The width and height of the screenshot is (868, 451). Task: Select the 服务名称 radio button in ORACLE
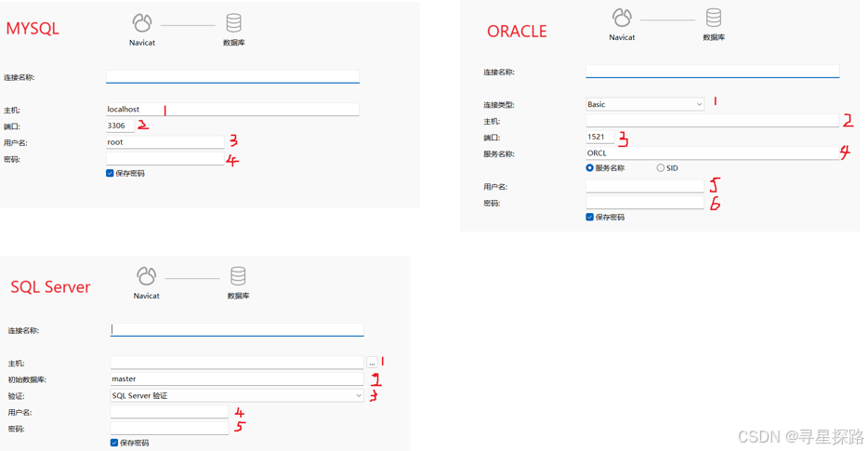coord(589,168)
